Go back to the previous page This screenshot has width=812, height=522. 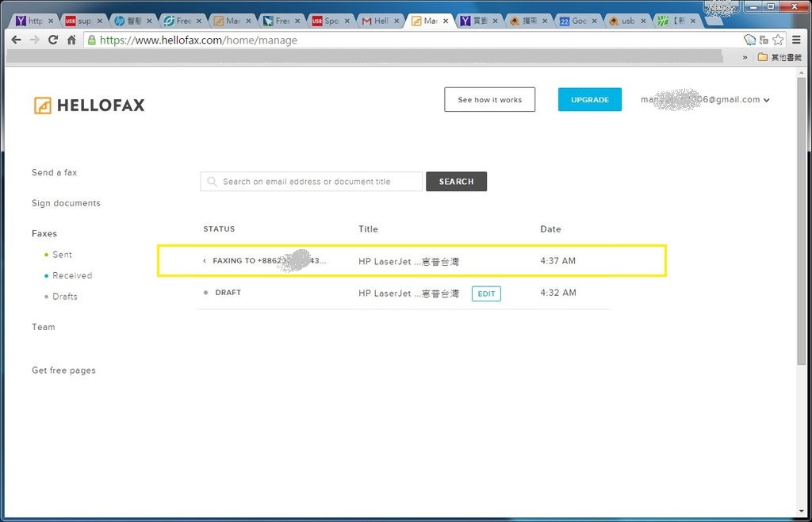point(16,40)
